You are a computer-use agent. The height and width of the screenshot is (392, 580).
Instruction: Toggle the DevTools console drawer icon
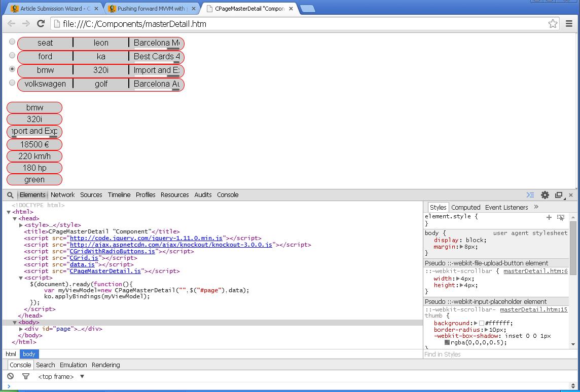(530, 194)
